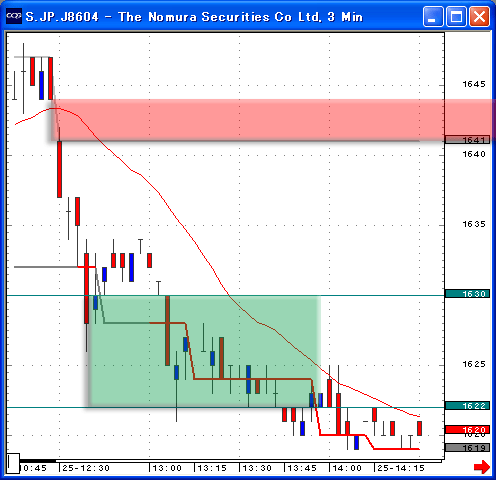Click the gray 1641 price label
496x480 pixels.
[467, 140]
